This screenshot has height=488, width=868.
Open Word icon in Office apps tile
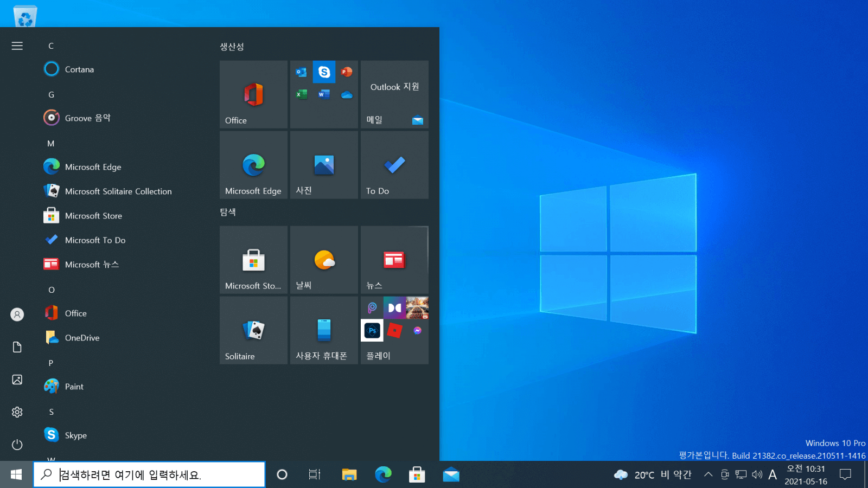(x=324, y=94)
